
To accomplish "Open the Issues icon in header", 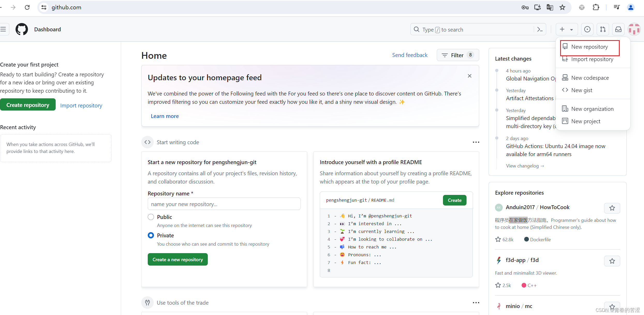I will coord(587,30).
